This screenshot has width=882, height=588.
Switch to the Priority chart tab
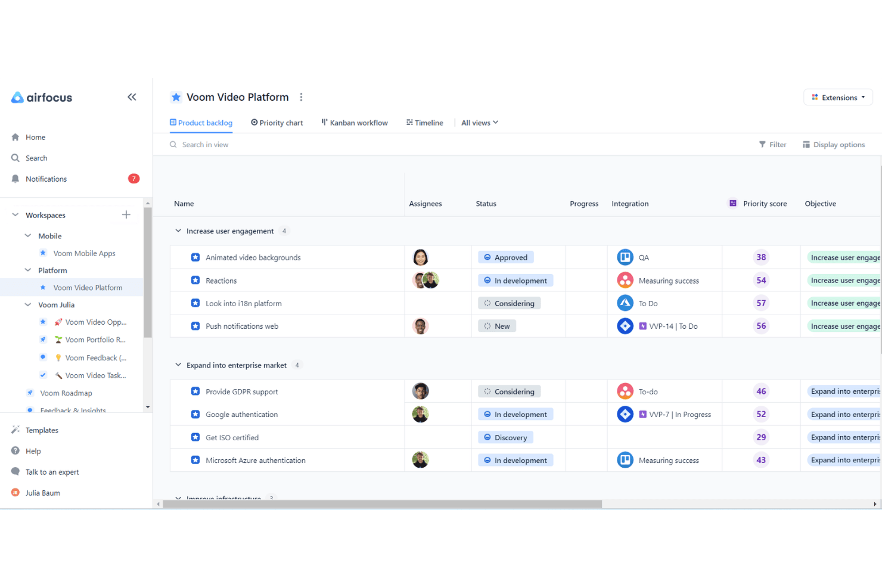(x=277, y=123)
